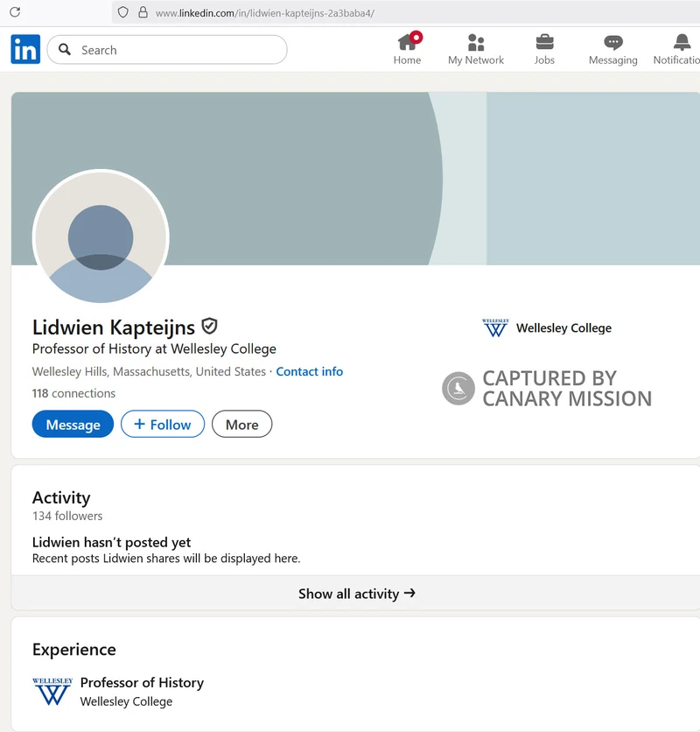Click the shield tracking protection icon
This screenshot has height=732, width=700.
point(122,12)
